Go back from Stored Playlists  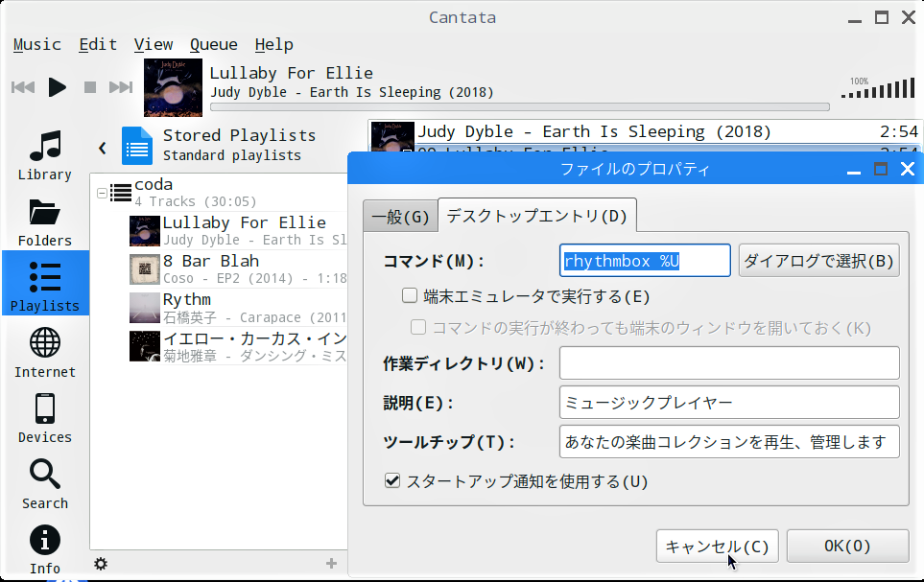click(x=103, y=148)
